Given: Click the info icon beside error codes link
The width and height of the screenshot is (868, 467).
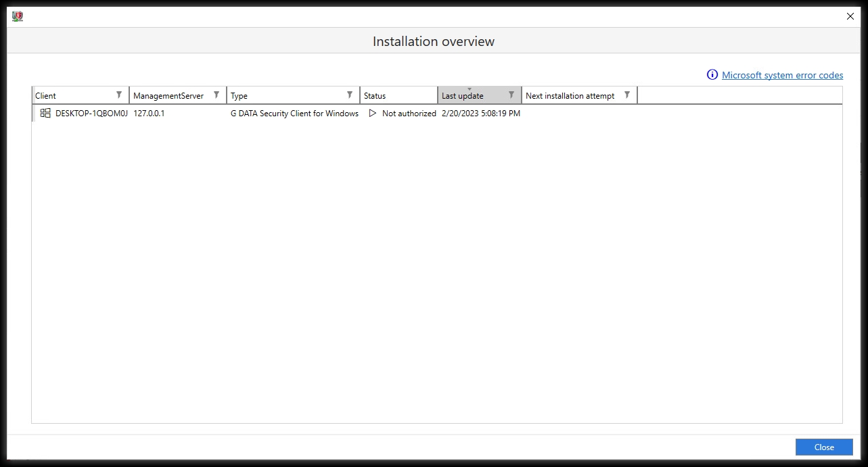Looking at the screenshot, I should pyautogui.click(x=712, y=75).
